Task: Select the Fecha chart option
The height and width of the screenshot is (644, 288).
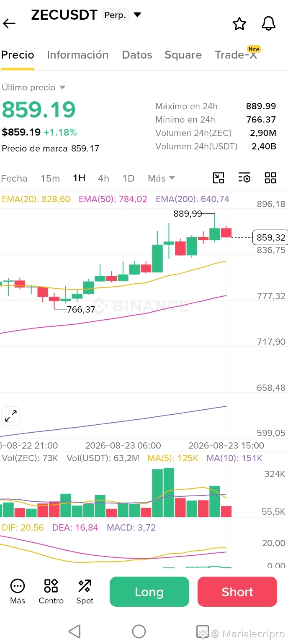Action: click(14, 178)
